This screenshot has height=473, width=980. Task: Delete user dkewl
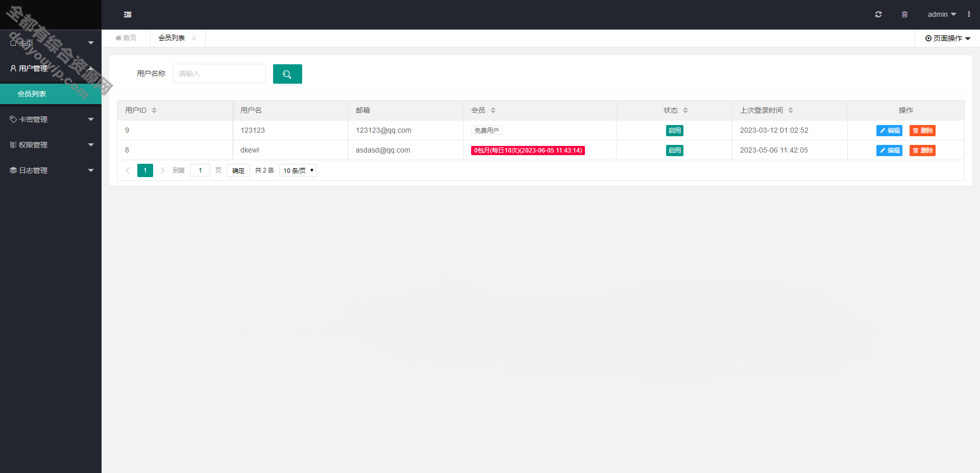[x=922, y=151]
